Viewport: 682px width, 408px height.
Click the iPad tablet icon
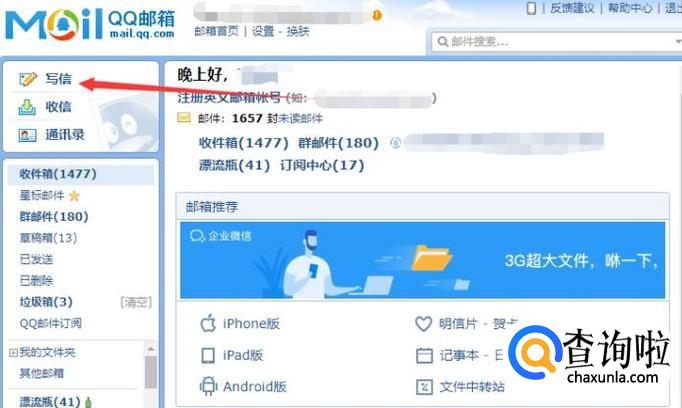(x=208, y=355)
